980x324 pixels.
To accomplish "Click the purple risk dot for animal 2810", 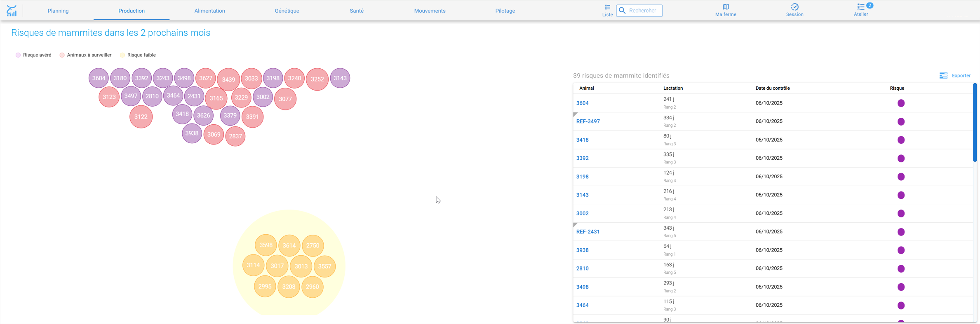I will point(901,269).
